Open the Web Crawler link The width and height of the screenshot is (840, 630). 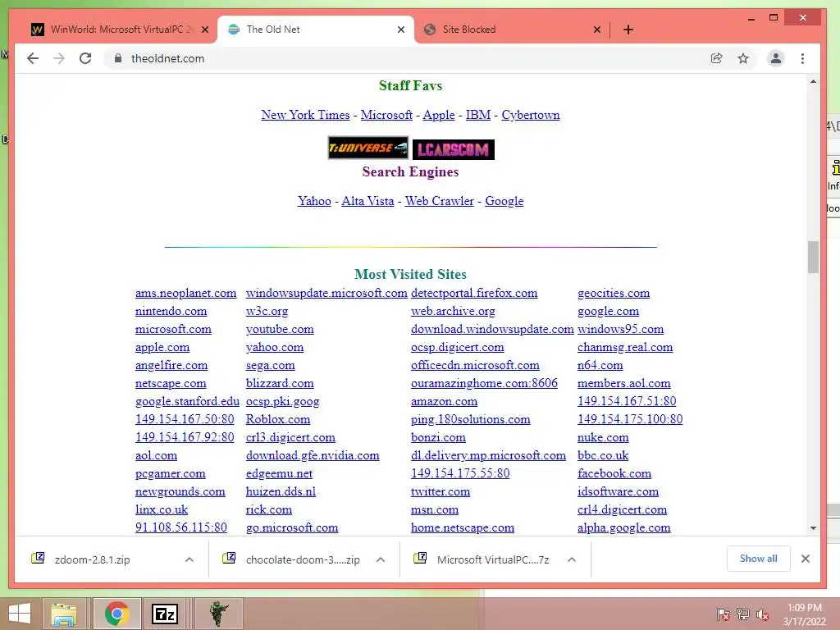[440, 201]
